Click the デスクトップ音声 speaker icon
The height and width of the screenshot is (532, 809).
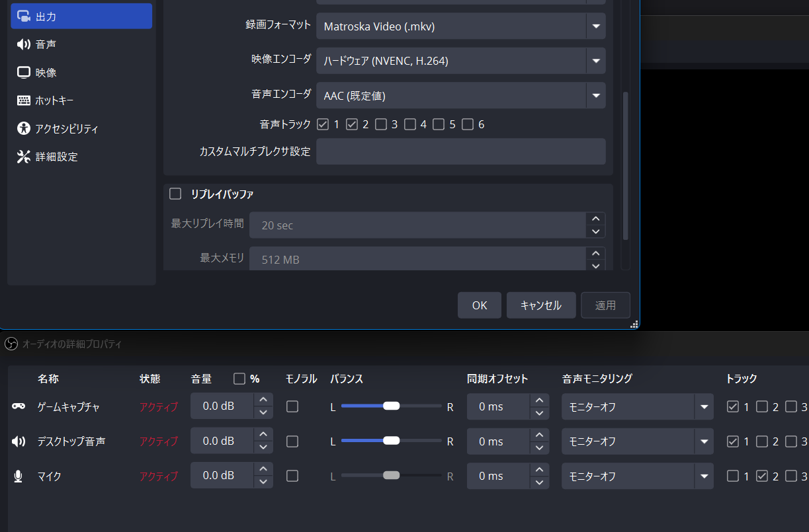18,441
